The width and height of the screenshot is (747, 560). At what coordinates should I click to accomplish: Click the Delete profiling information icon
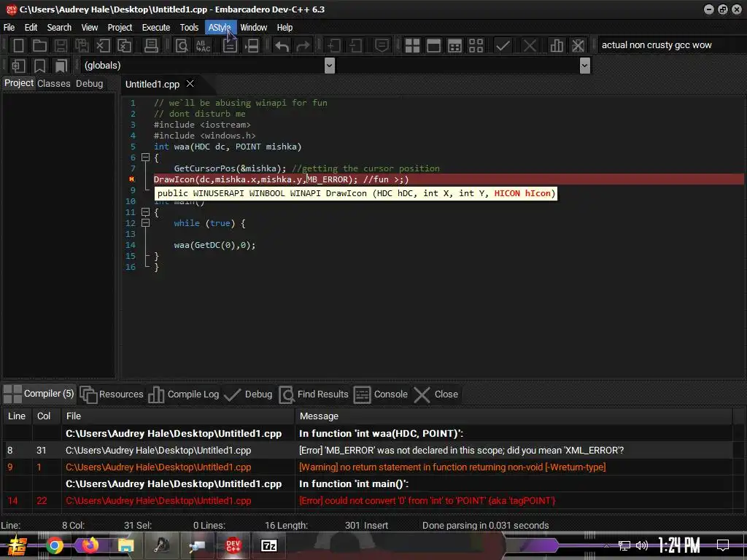tap(578, 46)
